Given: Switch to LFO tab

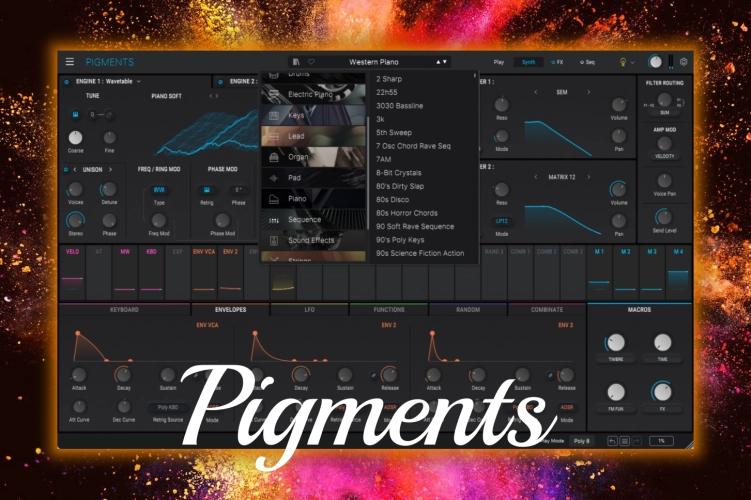Looking at the screenshot, I should (309, 310).
